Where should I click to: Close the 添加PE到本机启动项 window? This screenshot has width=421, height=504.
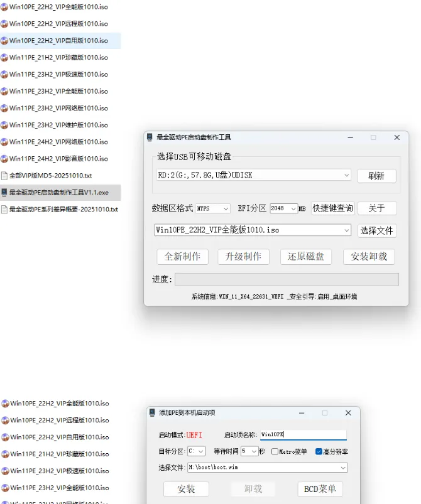[348, 413]
